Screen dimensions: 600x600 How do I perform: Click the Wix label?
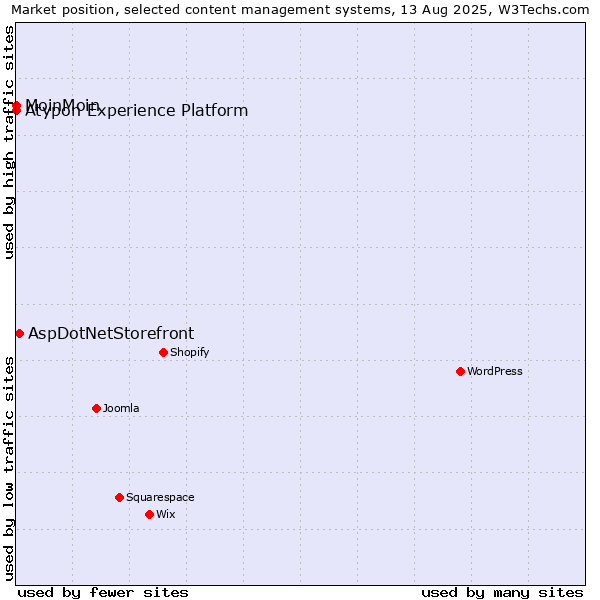[166, 514]
